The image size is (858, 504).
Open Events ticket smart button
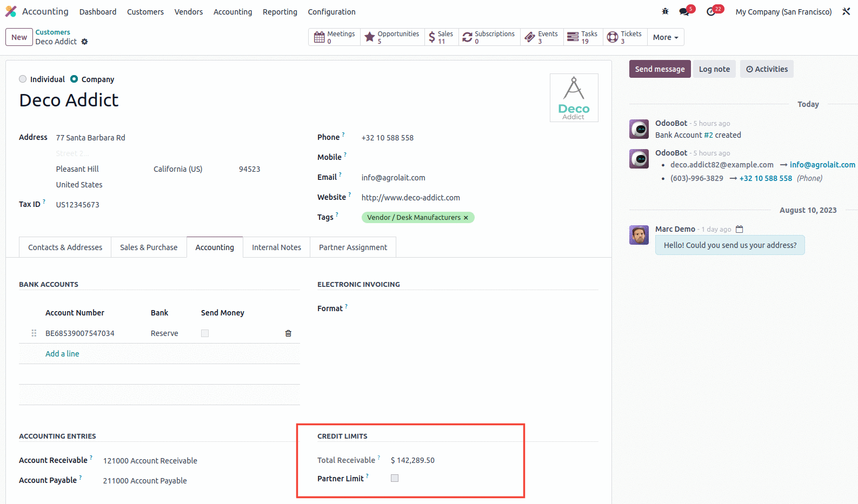pos(542,37)
